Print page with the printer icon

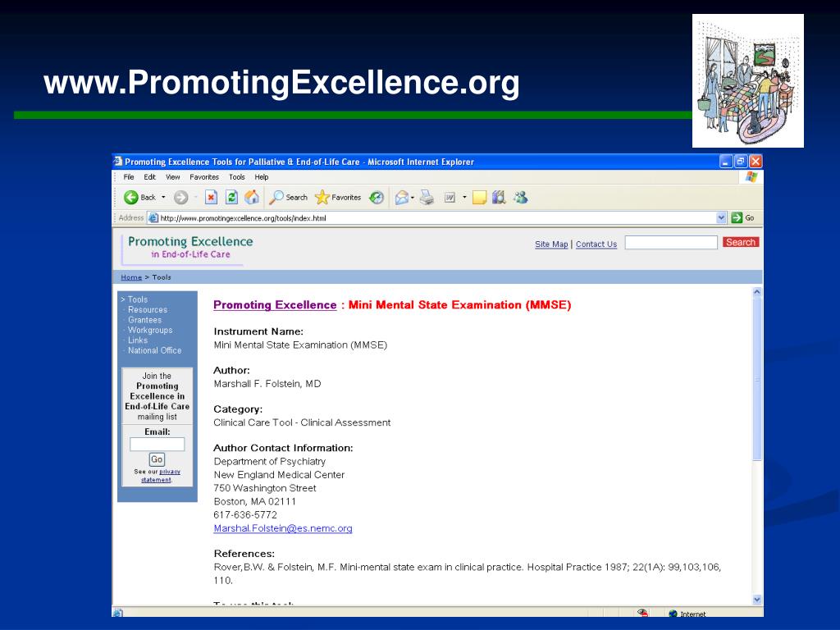click(427, 198)
